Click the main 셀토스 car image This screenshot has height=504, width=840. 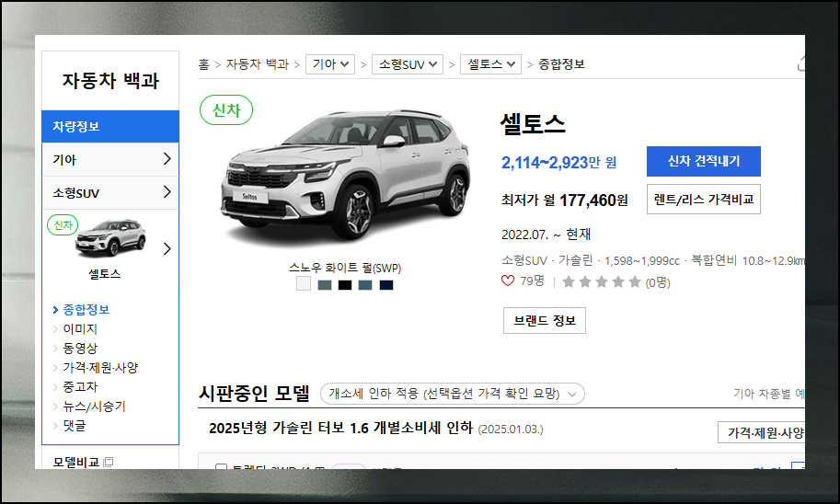pos(346,175)
